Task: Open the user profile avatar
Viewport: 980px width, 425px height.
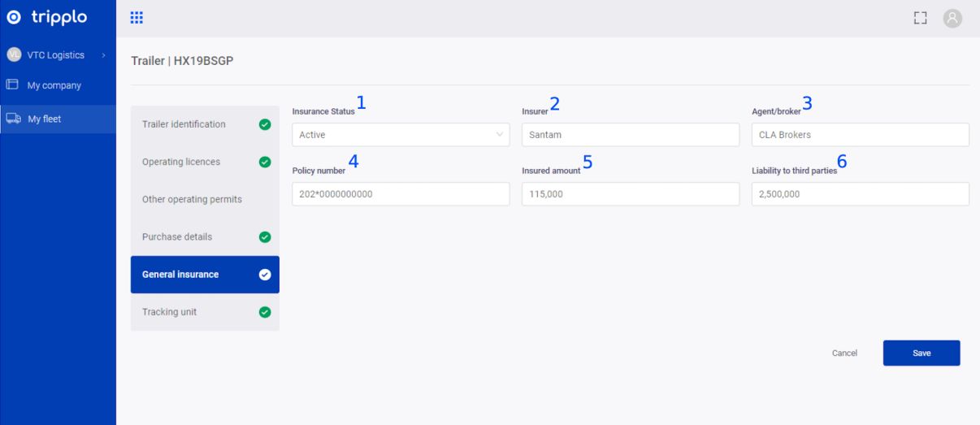Action: (951, 18)
